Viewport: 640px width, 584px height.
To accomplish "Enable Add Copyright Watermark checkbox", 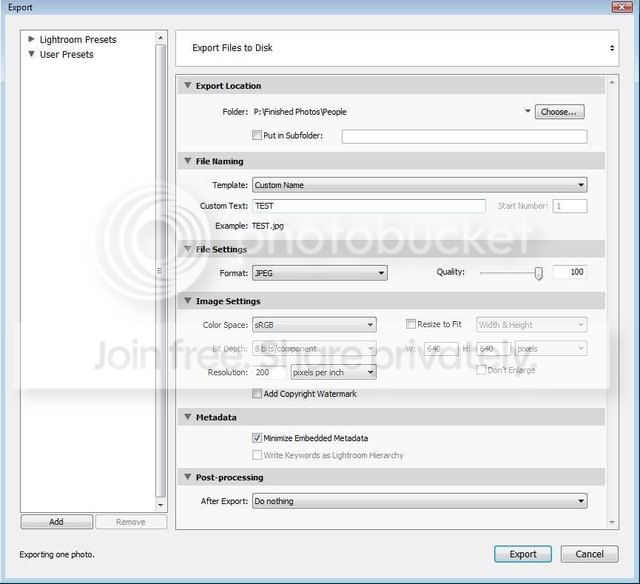I will click(x=257, y=393).
